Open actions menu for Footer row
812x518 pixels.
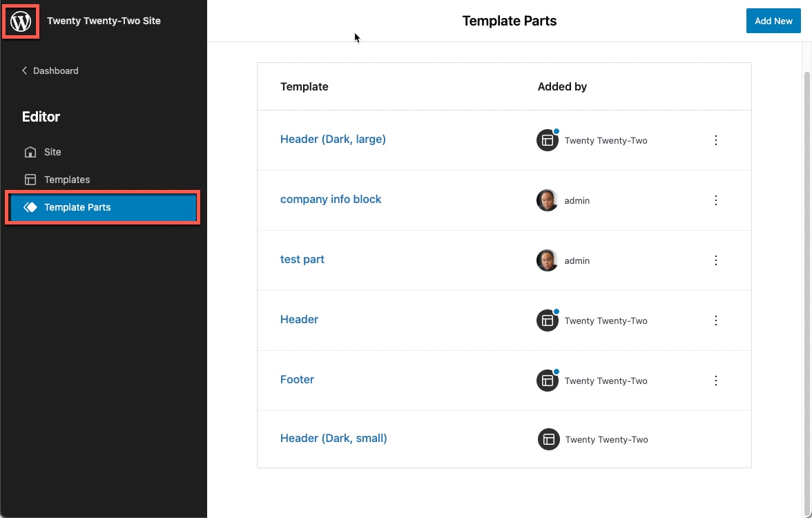(716, 381)
